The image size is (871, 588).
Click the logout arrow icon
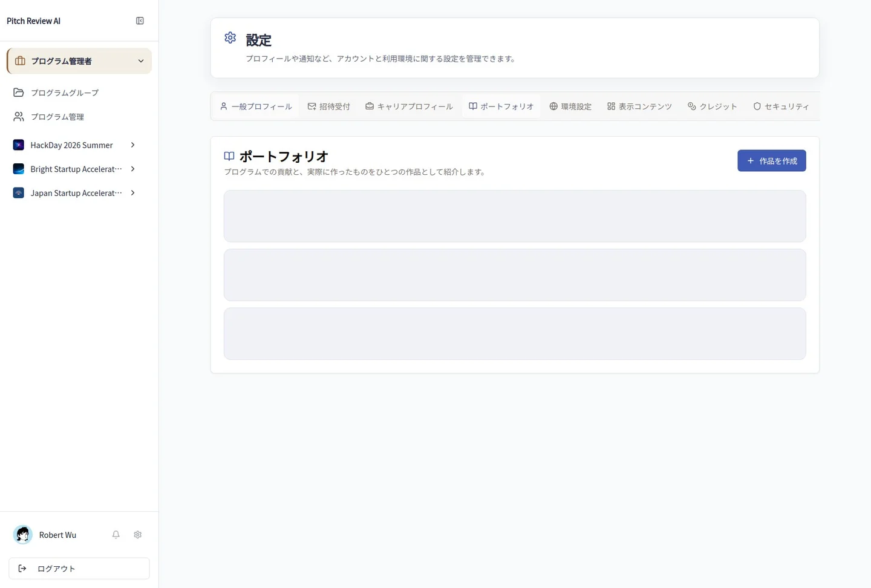pos(22,569)
